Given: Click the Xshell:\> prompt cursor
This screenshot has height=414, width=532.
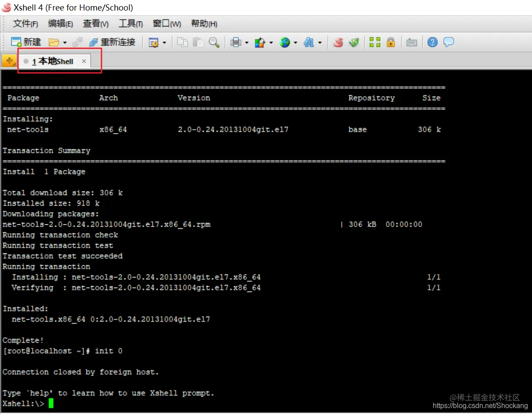Looking at the screenshot, I should pos(51,403).
